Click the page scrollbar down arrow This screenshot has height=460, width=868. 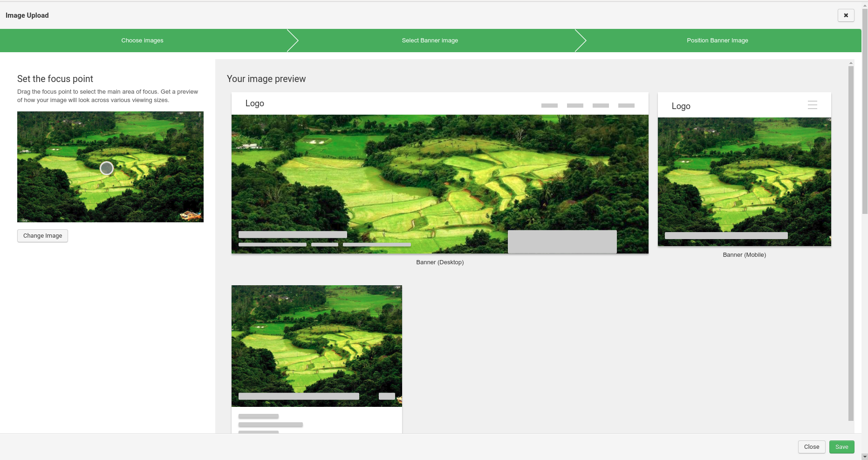point(865,456)
